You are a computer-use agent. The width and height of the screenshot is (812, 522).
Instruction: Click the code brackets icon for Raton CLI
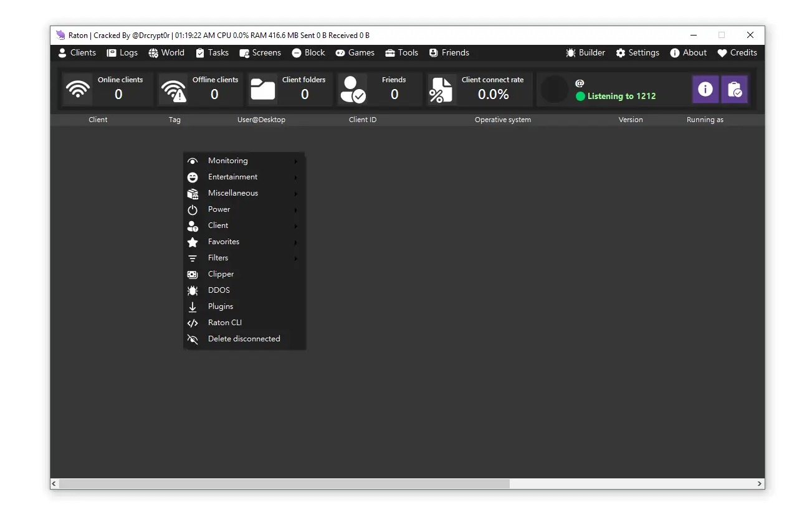click(193, 323)
